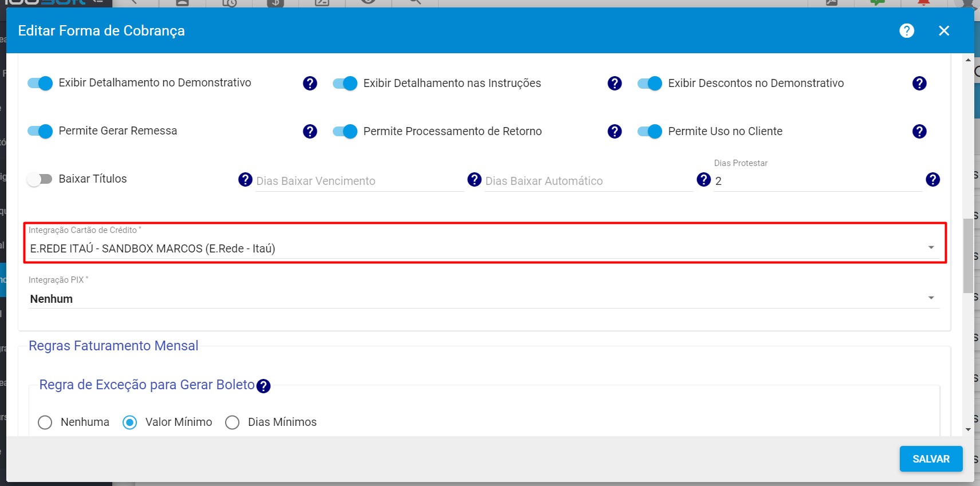Click help icon for Permite Uso no Cliente
Image resolution: width=980 pixels, height=486 pixels.
tap(919, 132)
